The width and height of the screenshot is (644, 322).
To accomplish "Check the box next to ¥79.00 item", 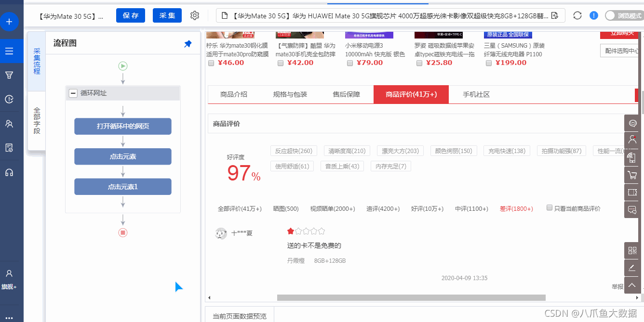I will pyautogui.click(x=350, y=63).
